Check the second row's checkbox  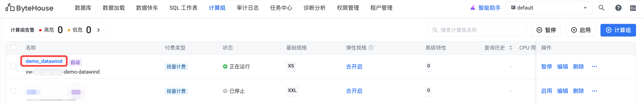(13, 91)
